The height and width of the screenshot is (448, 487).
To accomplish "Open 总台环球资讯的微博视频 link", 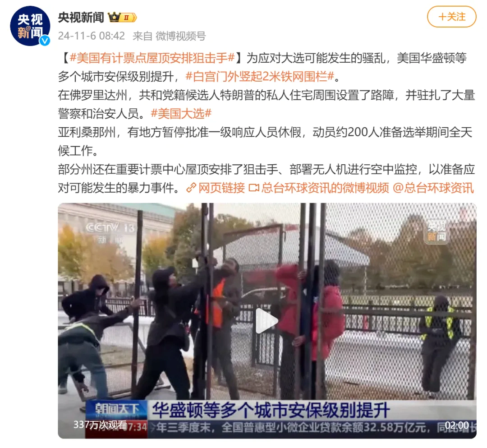I will tap(325, 188).
